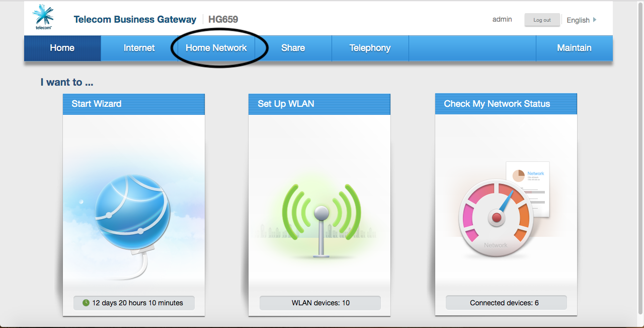Click the WLAN devices: 10 bar

pos(320,303)
